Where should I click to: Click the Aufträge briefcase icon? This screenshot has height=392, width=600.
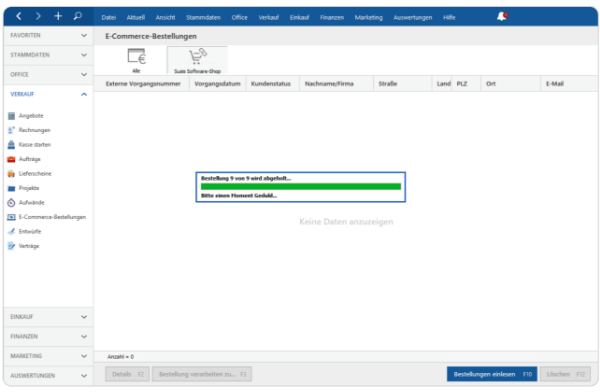tap(11, 159)
